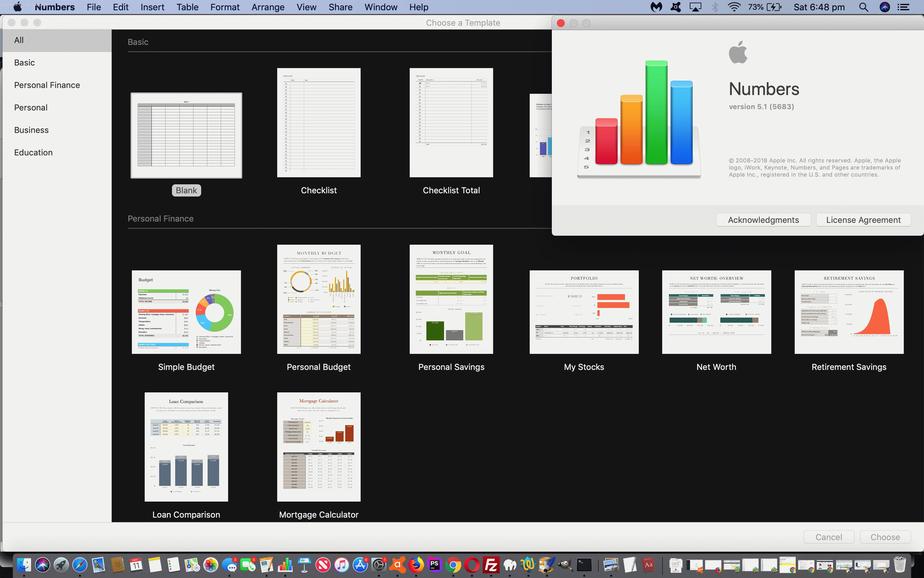The height and width of the screenshot is (578, 924).
Task: Open the Numbers app icon in the Dock
Action: click(x=285, y=565)
